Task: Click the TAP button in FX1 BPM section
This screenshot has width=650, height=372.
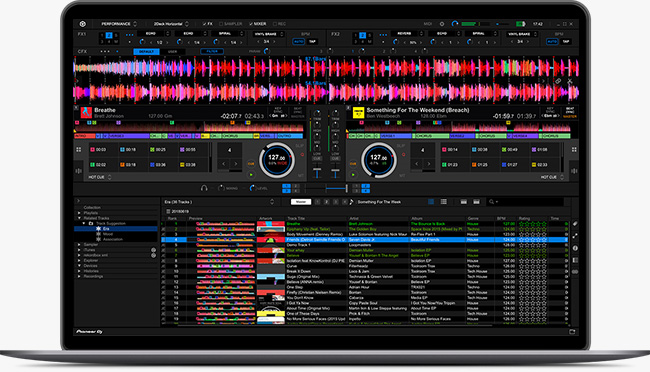Action: point(312,41)
